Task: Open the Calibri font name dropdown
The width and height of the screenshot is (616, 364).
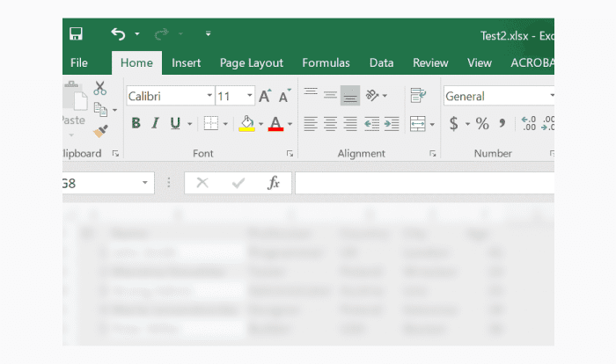Action: (209, 96)
